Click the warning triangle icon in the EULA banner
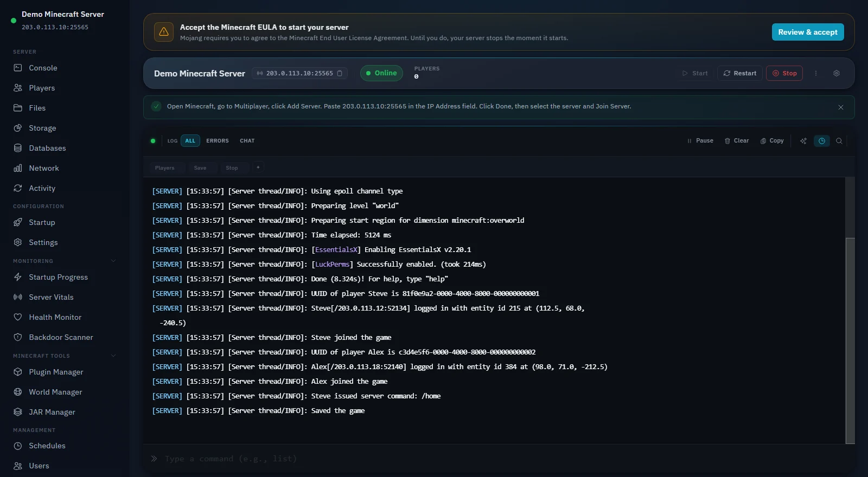Viewport: 868px width, 477px height. pos(164,32)
